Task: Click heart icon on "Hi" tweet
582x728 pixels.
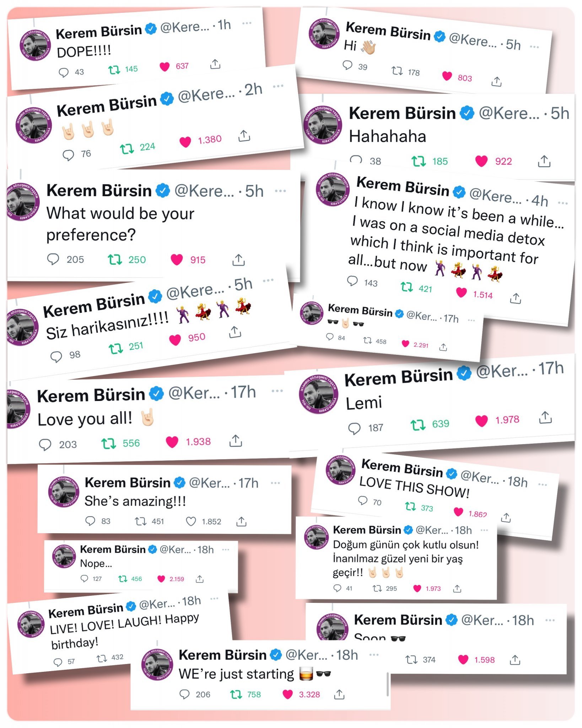Action: point(447,76)
